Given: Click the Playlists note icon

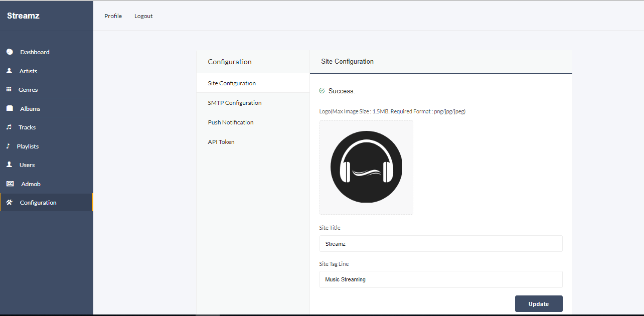Looking at the screenshot, I should coord(8,146).
